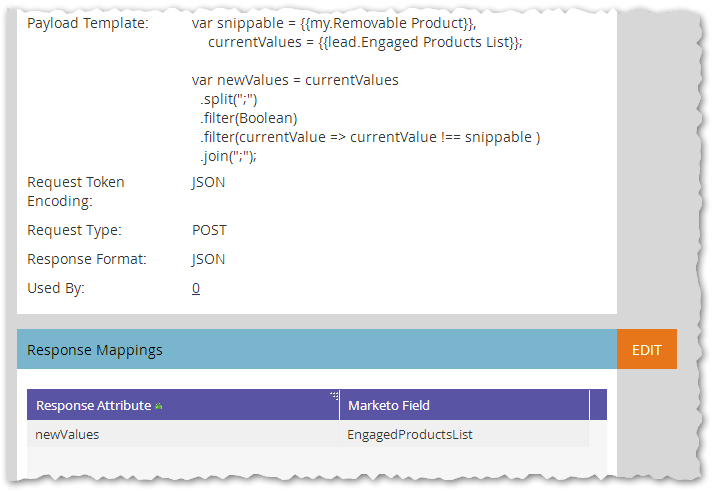Screen dimensions: 714x492
Task: Click the Request Type label
Action: click(74, 230)
